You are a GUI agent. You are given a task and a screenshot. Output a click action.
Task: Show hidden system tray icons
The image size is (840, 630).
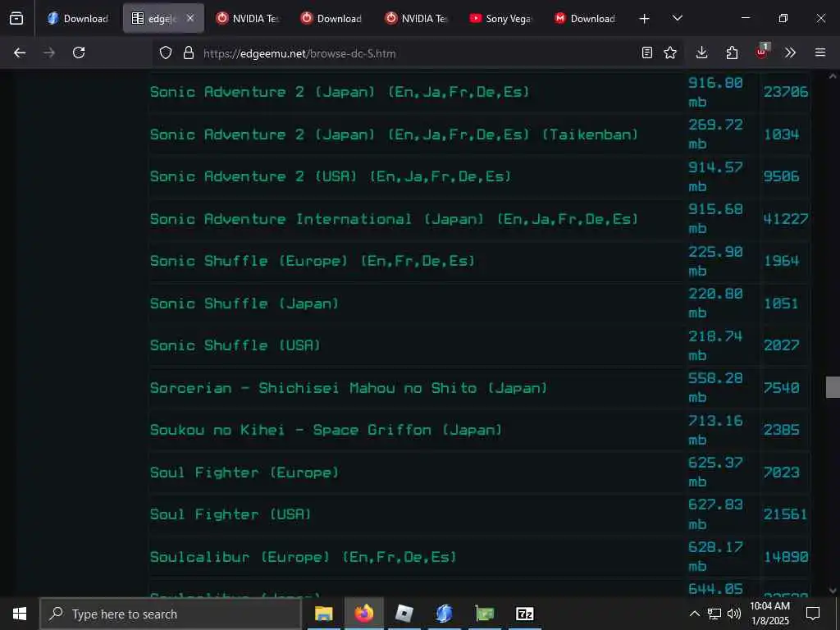point(694,614)
